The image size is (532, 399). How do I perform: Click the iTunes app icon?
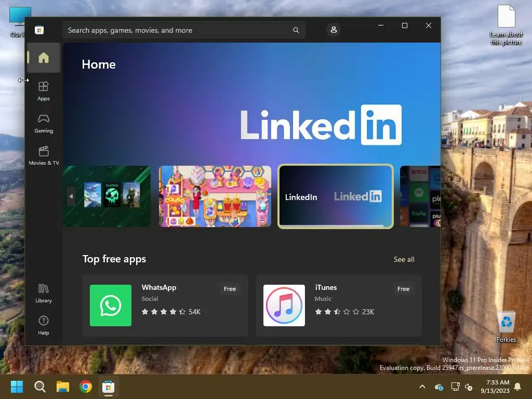point(284,305)
